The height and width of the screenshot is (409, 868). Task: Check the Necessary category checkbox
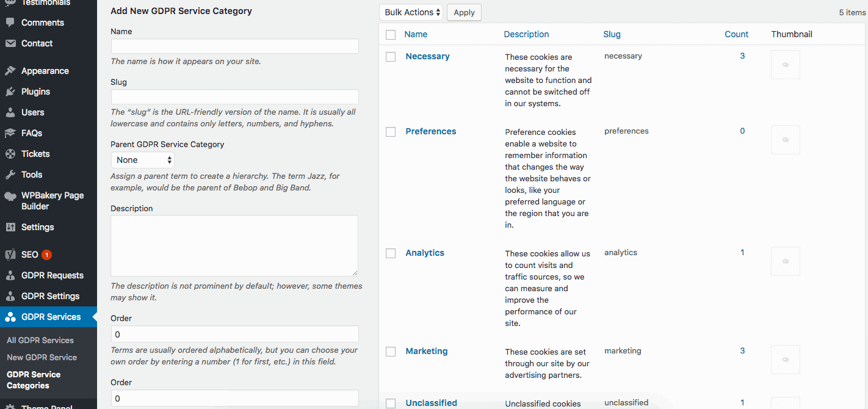click(391, 57)
